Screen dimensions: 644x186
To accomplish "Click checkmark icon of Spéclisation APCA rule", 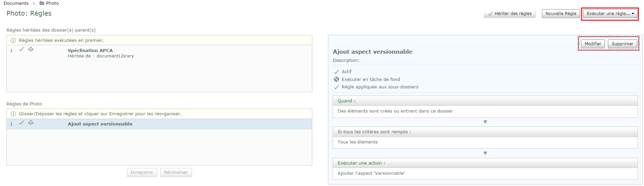I will point(21,49).
